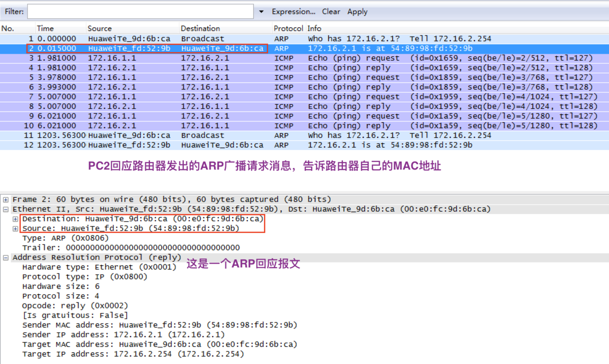Select the Frame 2 summary line

pos(172,199)
